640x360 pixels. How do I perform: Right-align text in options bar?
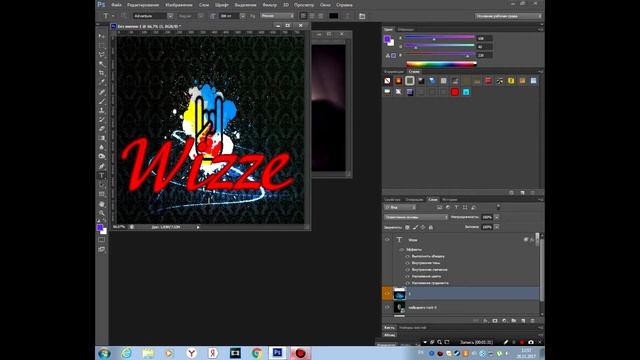321,16
